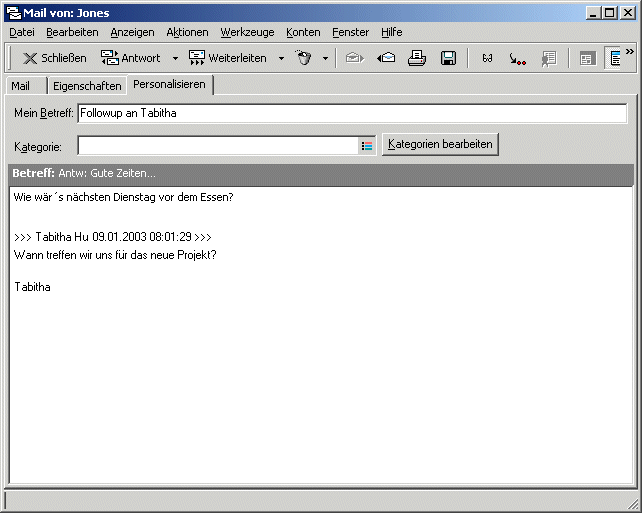642x513 pixels.
Task: Click the quoted header 'Tabitha Hu 09.01.2003 08:01:29'
Action: 113,237
